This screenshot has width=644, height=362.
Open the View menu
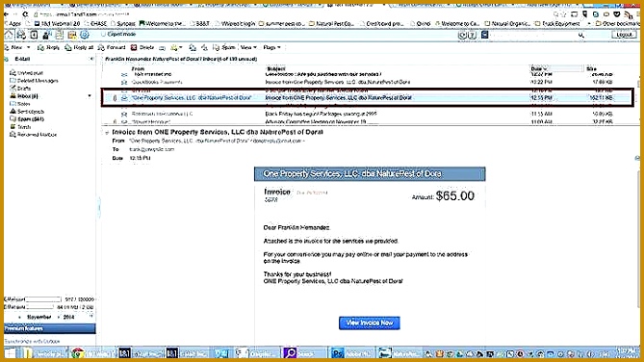248,48
